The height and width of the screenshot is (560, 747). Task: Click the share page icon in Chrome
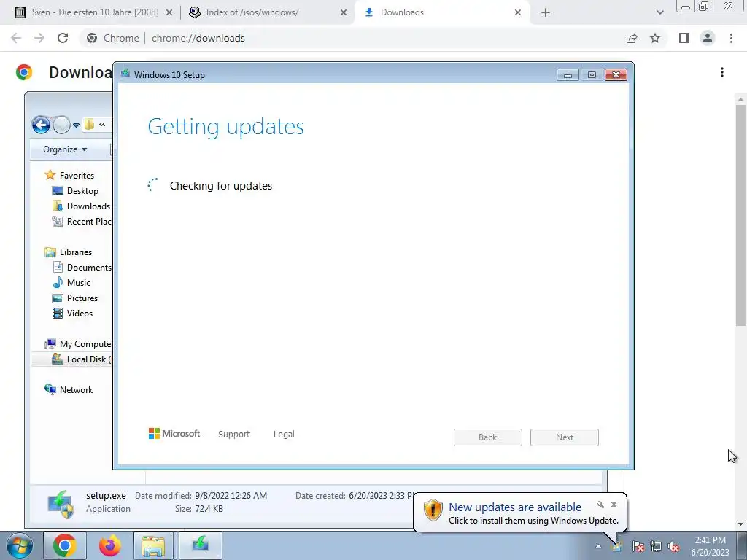tap(632, 38)
